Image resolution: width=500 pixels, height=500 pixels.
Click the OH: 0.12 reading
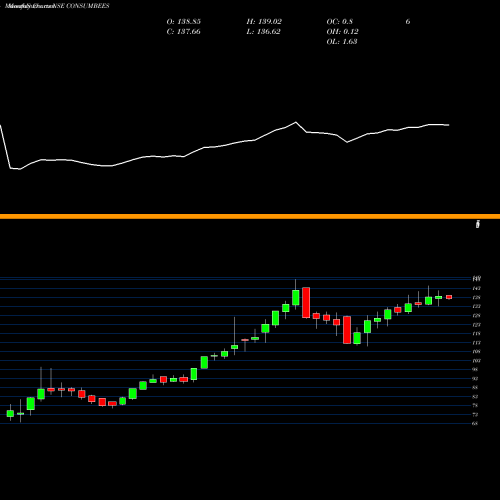342,32
